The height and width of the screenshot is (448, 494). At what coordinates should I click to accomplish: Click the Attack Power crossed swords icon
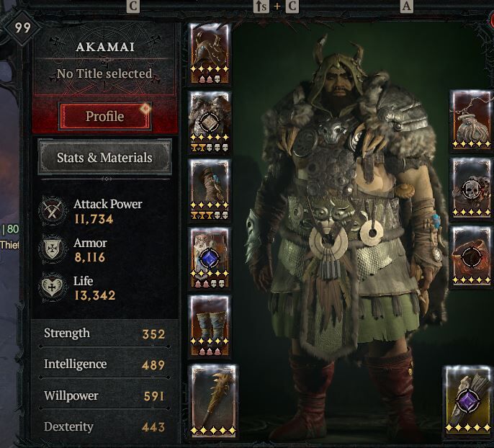53,210
